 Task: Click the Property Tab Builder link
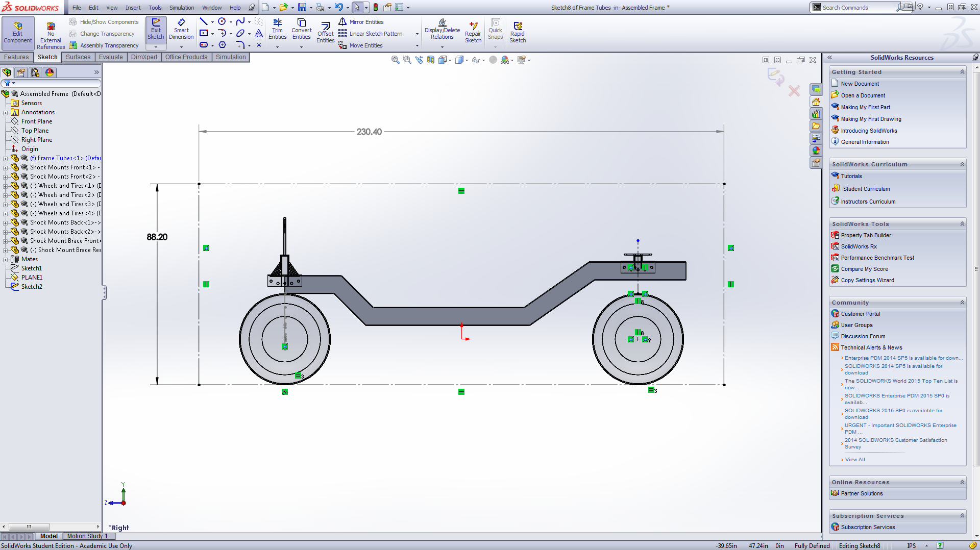[866, 235]
